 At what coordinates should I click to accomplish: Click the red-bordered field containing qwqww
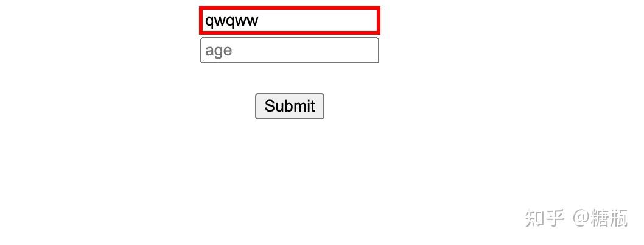tap(290, 21)
